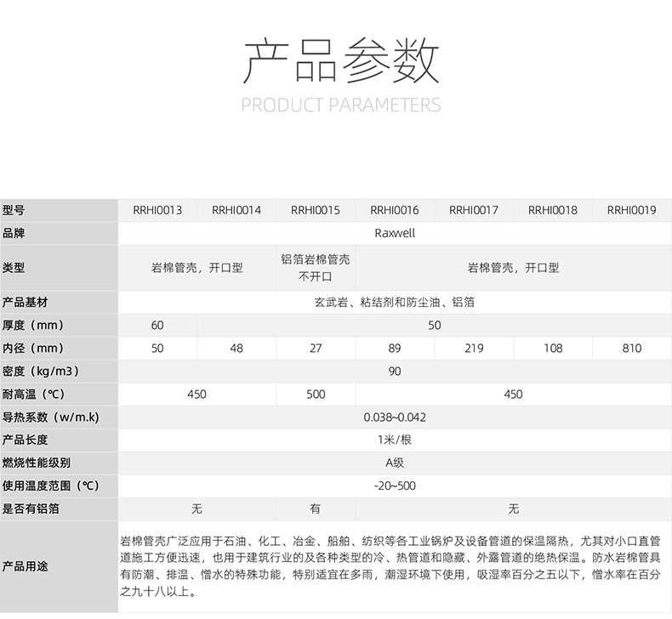Select the RRHI0013 model column header

click(157, 210)
